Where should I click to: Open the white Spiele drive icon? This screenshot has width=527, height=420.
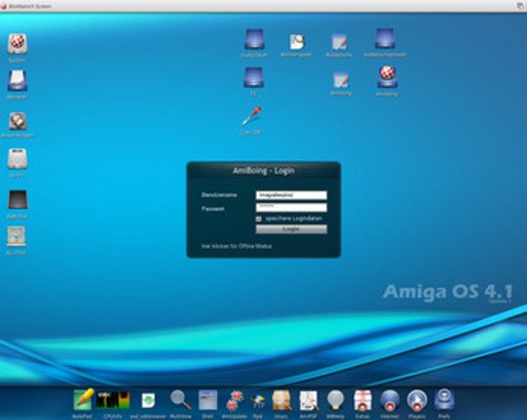click(18, 159)
